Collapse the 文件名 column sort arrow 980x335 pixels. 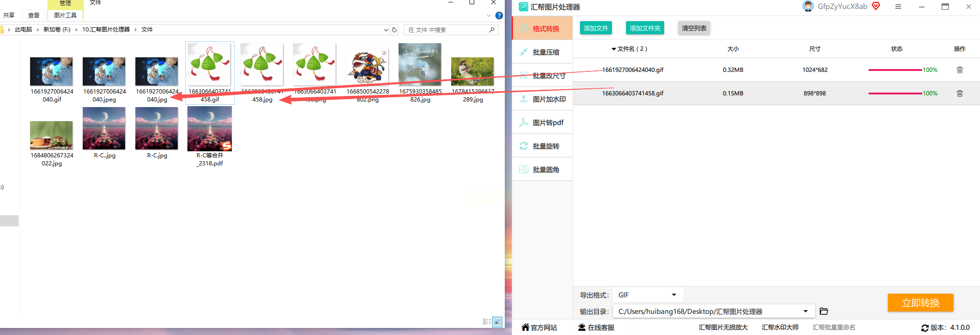pos(613,49)
